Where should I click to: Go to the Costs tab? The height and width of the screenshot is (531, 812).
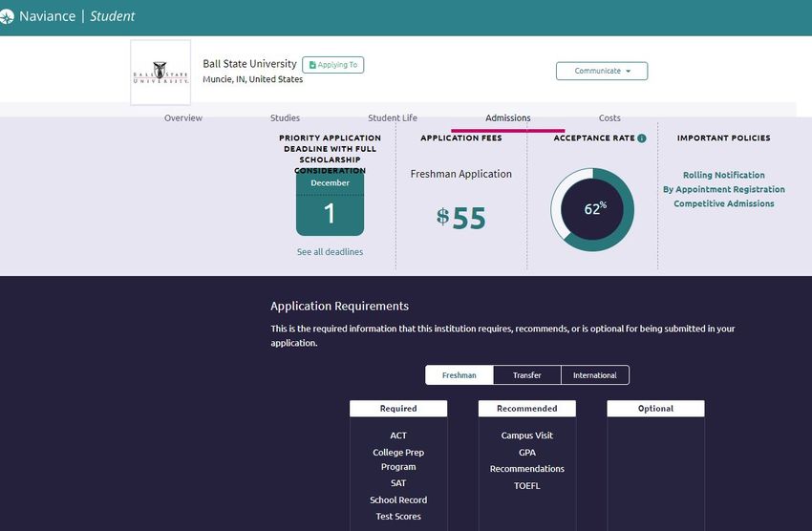pyautogui.click(x=609, y=118)
